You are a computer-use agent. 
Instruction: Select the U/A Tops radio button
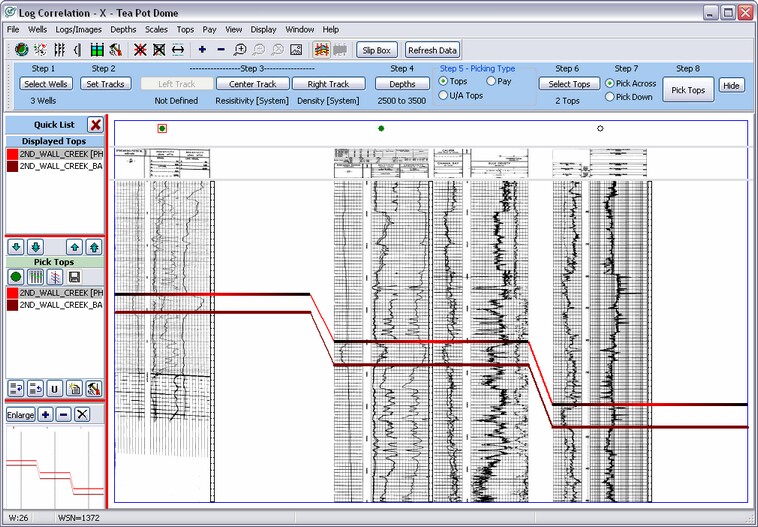pyautogui.click(x=444, y=96)
